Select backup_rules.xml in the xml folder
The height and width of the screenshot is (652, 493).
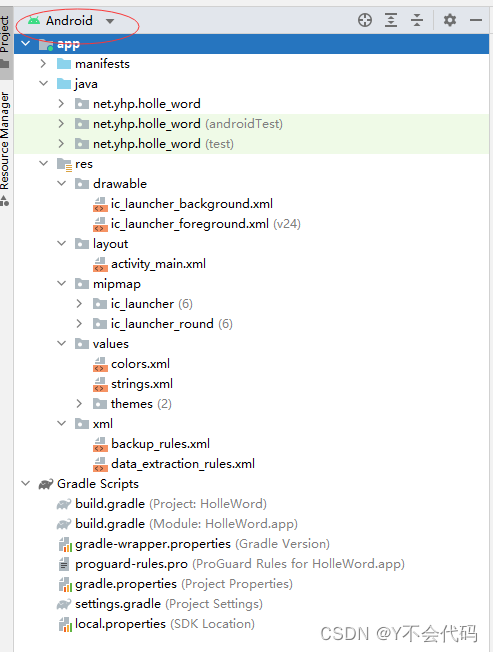point(160,444)
